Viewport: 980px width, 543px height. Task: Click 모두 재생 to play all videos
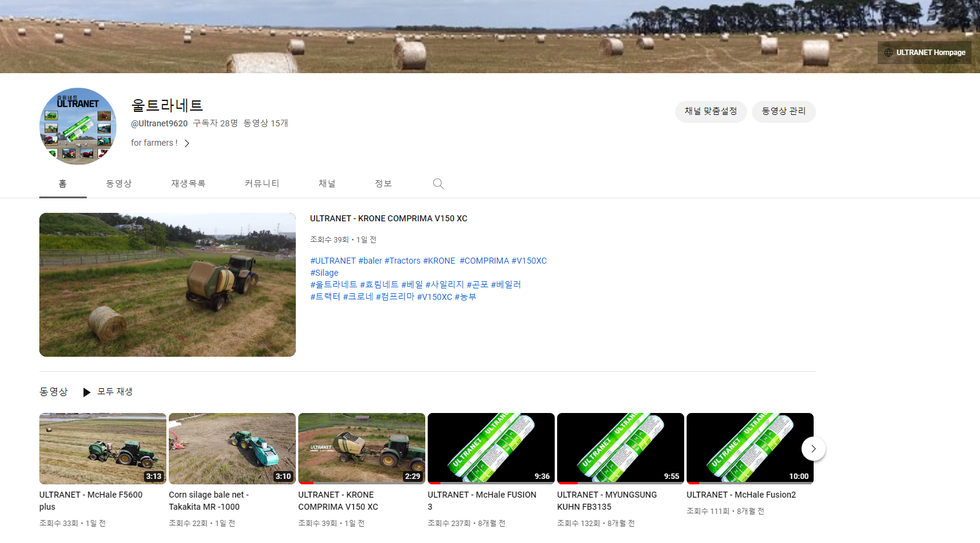115,392
